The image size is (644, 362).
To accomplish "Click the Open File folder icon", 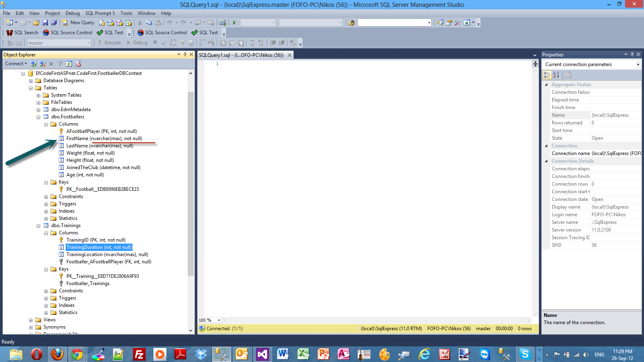I will pyautogui.click(x=36, y=23).
